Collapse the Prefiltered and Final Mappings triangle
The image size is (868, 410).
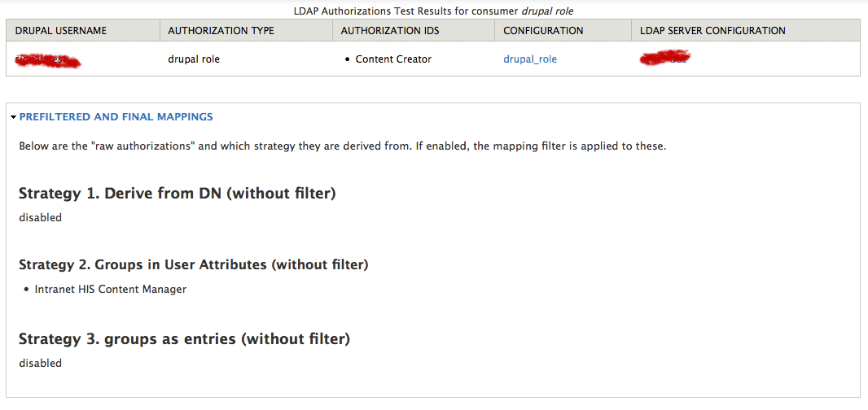pos(13,117)
